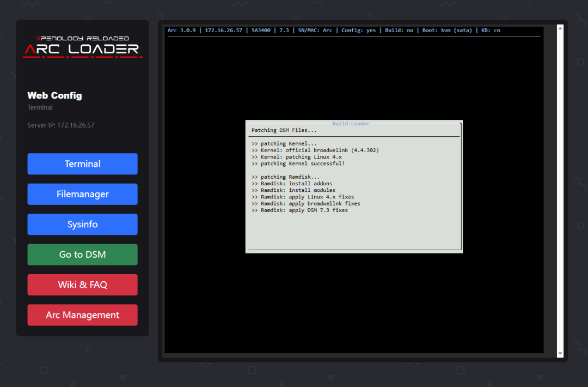Click '7.3' version in status line
The width and height of the screenshot is (588, 387).
[x=284, y=31]
